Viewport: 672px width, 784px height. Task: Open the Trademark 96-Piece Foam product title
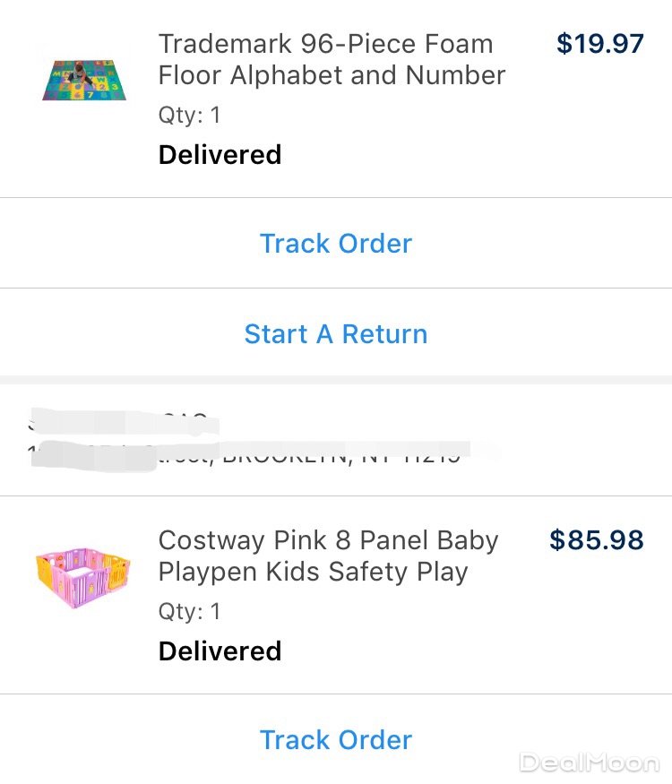pyautogui.click(x=325, y=44)
